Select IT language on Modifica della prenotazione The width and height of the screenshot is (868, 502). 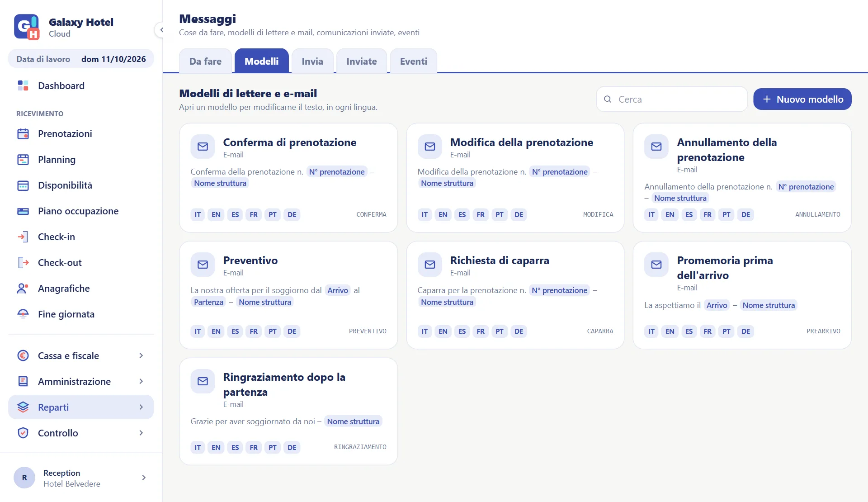click(425, 214)
